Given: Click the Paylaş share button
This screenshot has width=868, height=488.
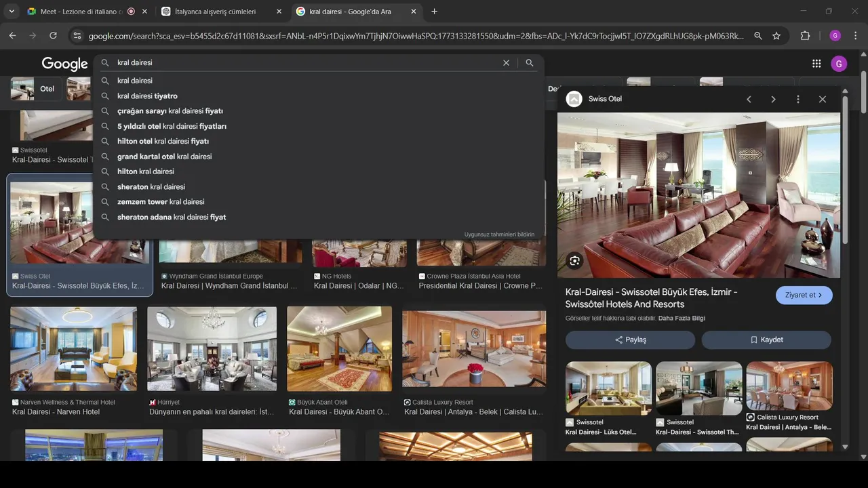Looking at the screenshot, I should pyautogui.click(x=630, y=340).
